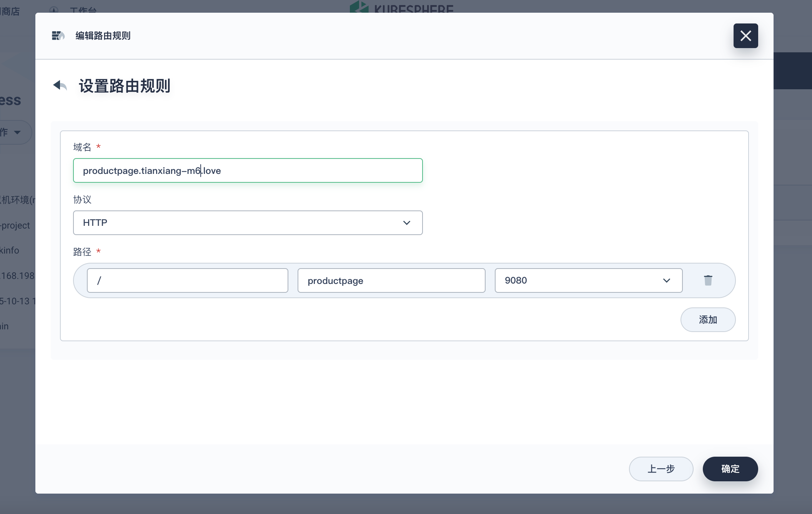Click the back arrow beside 设置路由规则

(60, 85)
